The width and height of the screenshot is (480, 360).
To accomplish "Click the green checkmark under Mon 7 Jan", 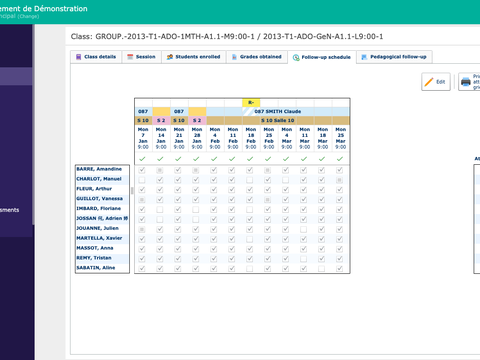I will [143, 159].
